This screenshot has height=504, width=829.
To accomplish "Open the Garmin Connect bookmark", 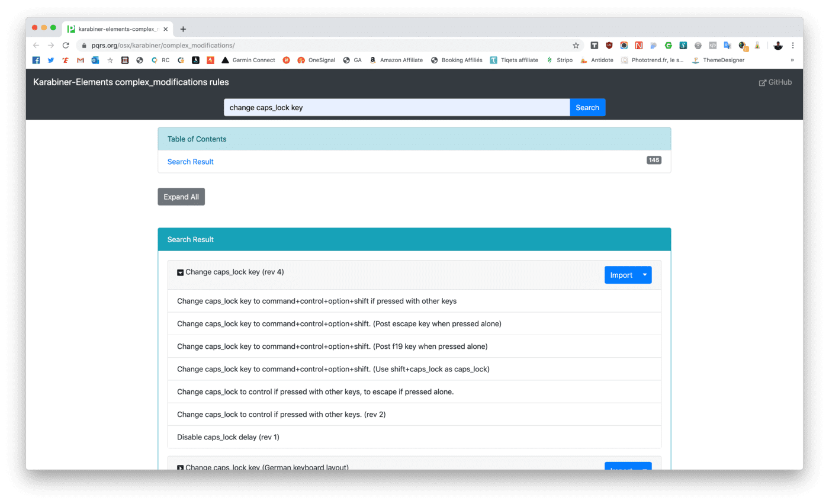I will pos(248,60).
